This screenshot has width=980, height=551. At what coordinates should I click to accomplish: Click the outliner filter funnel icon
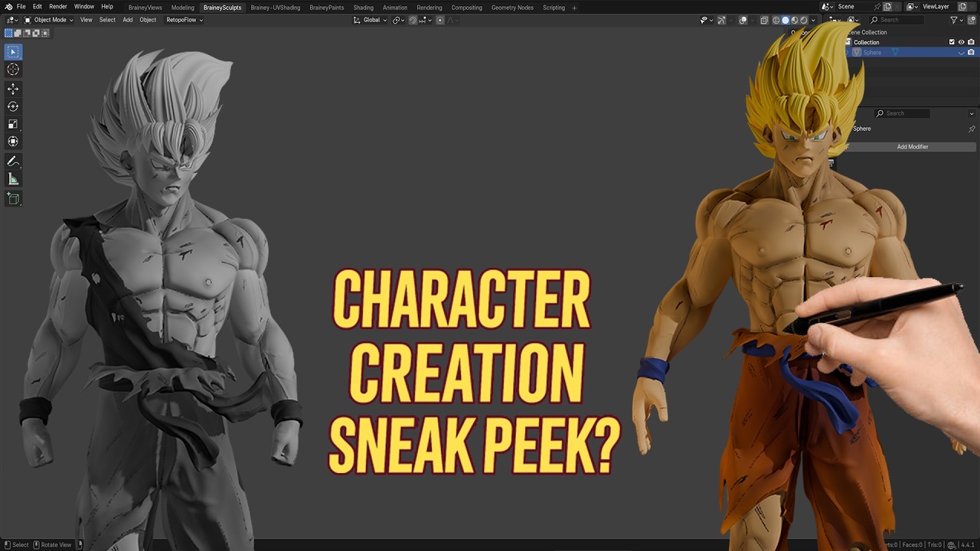point(954,20)
